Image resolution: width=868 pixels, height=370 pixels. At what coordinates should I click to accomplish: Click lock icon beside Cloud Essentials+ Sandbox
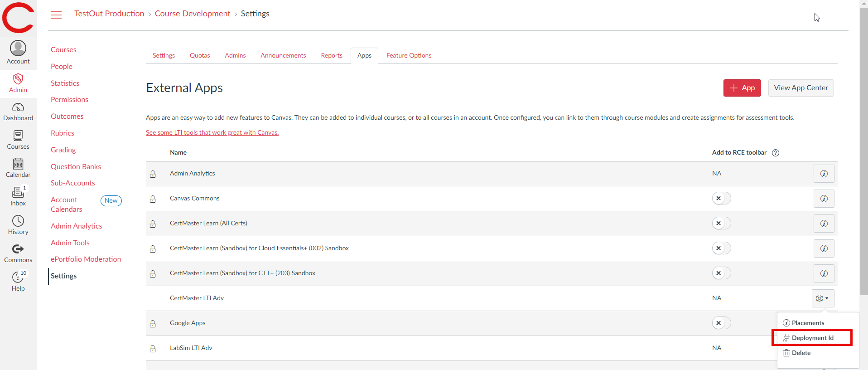tap(153, 249)
